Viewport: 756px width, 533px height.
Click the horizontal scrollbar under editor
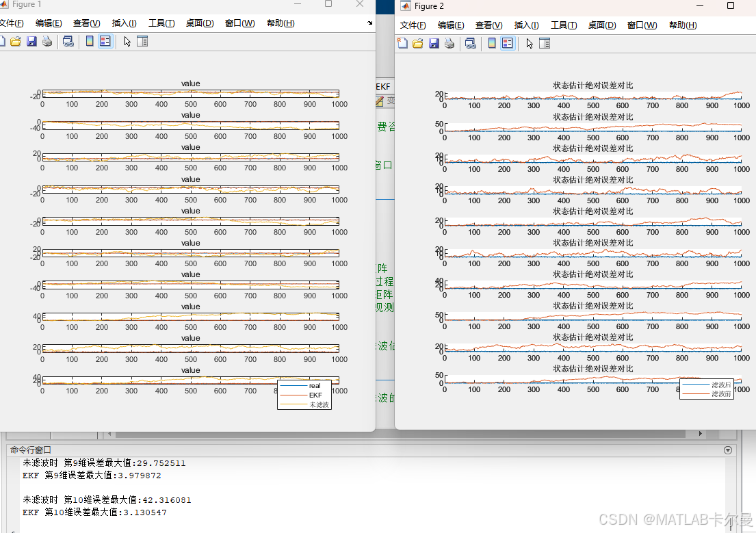pyautogui.click(x=400, y=434)
